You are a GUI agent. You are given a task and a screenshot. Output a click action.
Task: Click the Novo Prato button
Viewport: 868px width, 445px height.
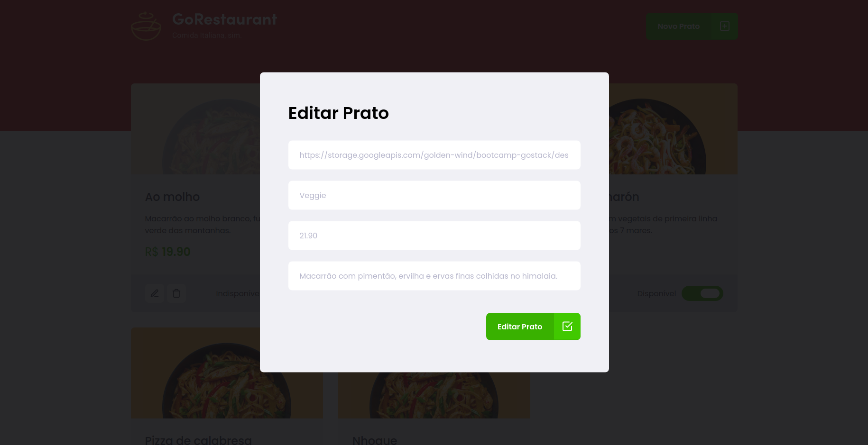692,26
